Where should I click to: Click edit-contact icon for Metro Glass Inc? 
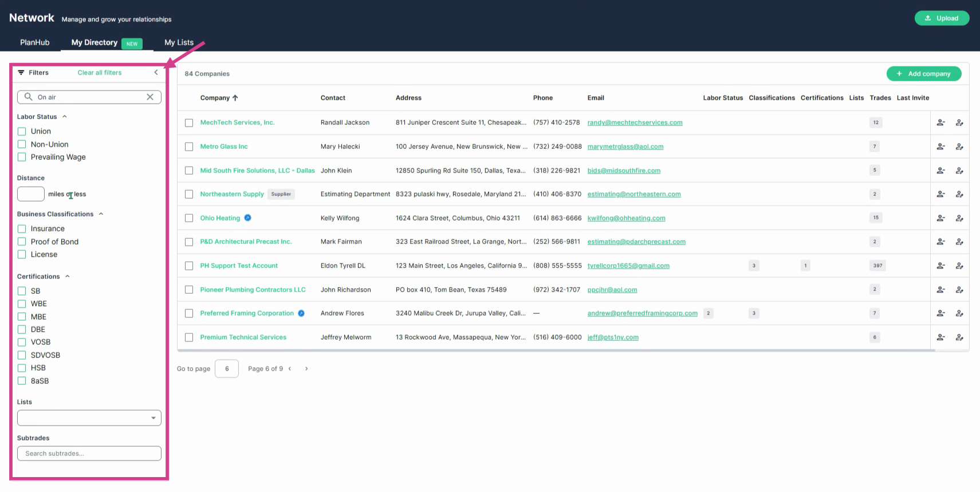coord(959,147)
